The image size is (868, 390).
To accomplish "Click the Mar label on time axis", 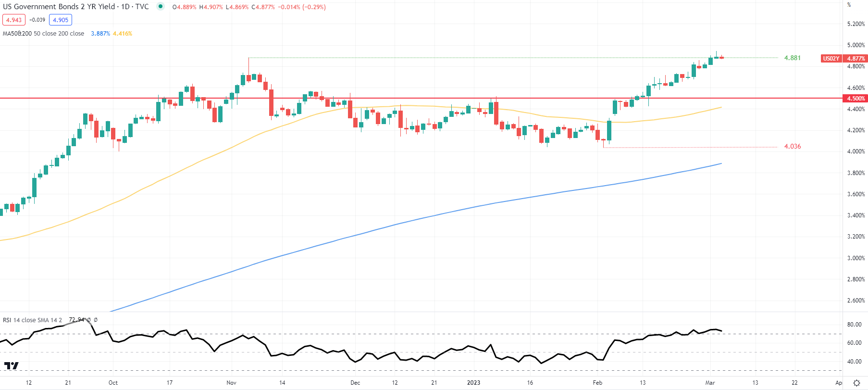I will click(x=710, y=383).
